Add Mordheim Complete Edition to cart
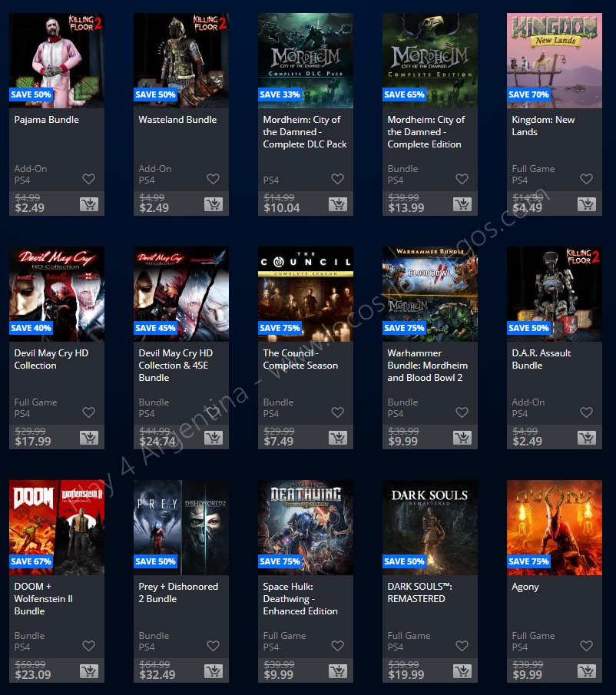Screen dimensions: 616x695 pyautogui.click(x=462, y=204)
